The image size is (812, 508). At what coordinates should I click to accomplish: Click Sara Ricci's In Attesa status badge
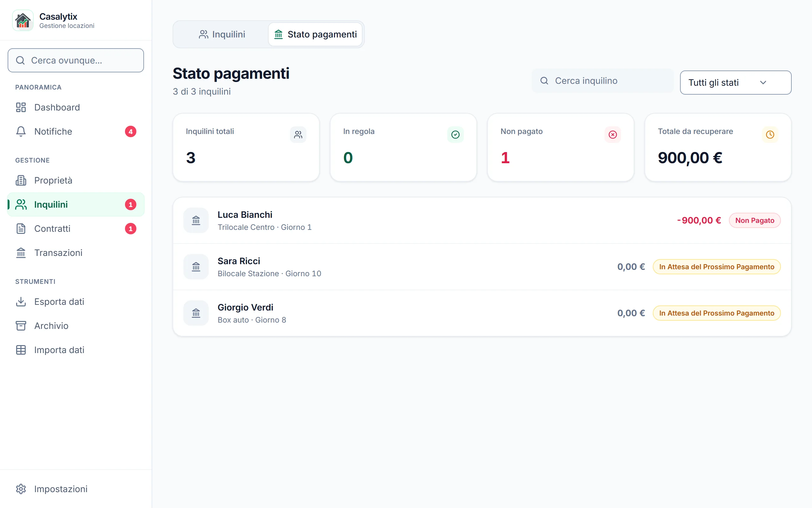coord(717,267)
